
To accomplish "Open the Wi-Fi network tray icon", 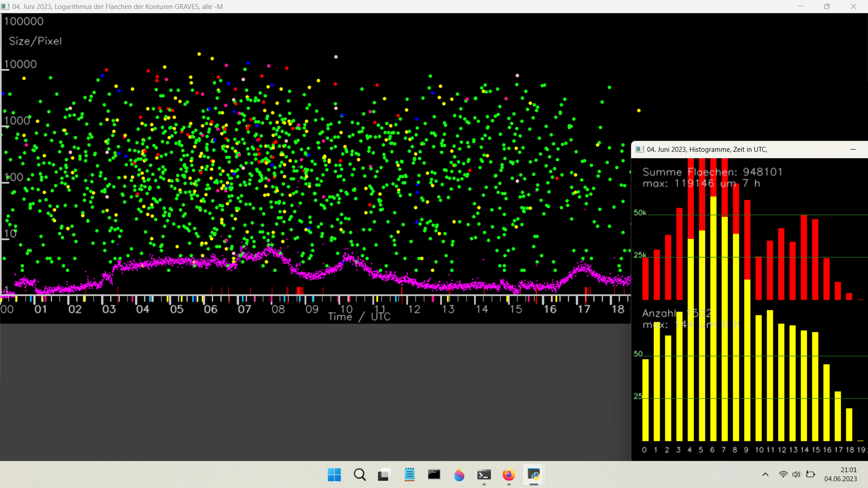I will (x=783, y=474).
